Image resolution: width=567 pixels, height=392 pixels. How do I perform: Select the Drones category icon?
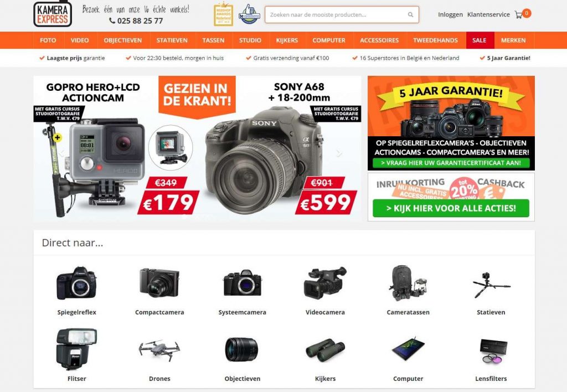pyautogui.click(x=159, y=349)
